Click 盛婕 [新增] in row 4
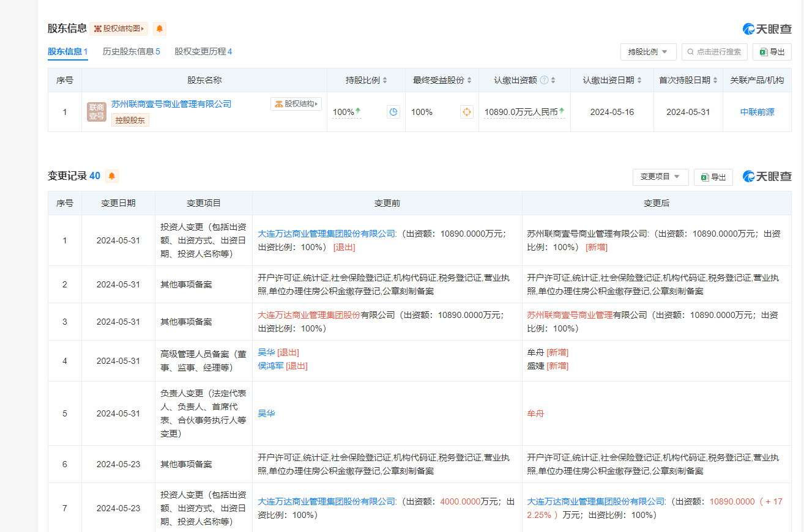 click(548, 366)
